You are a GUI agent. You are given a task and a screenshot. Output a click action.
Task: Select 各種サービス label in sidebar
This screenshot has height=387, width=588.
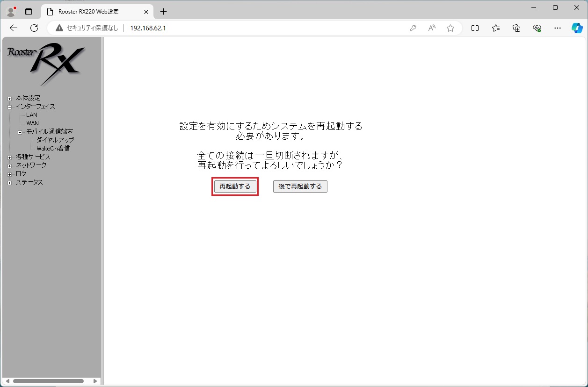(x=33, y=157)
